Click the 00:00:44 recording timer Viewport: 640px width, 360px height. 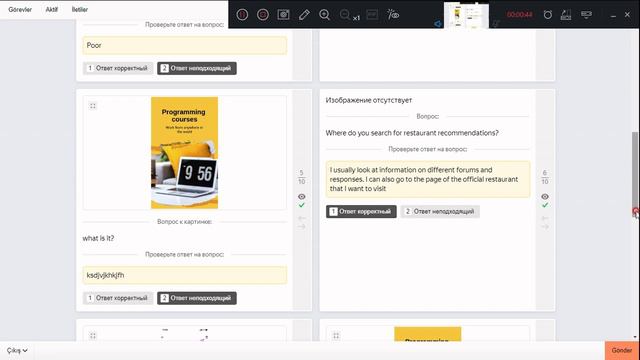519,15
